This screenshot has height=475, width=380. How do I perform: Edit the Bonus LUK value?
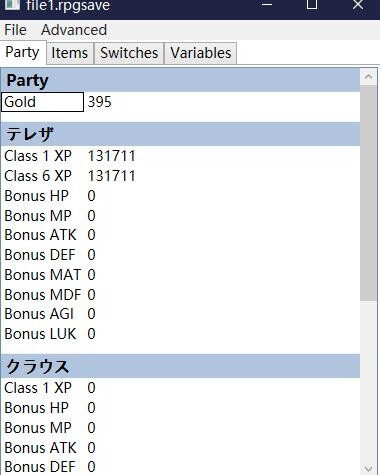tap(92, 334)
